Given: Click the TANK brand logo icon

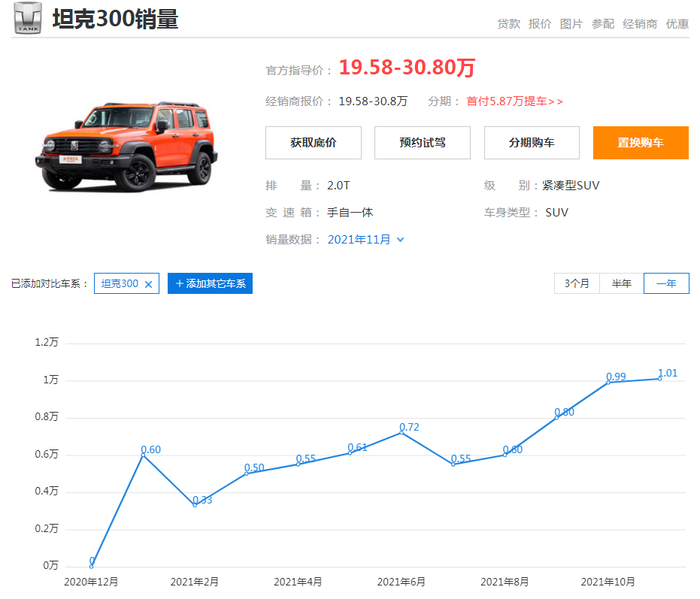Looking at the screenshot, I should [28, 18].
